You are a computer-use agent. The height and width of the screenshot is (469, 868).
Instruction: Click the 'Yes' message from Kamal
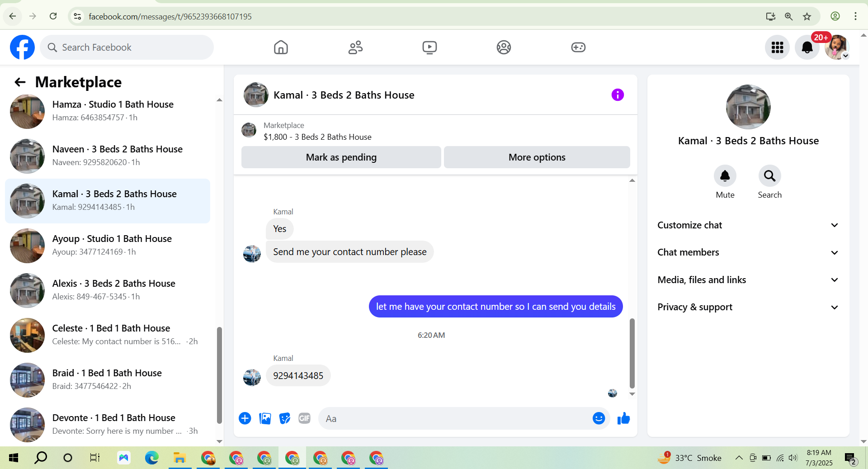[x=279, y=228]
